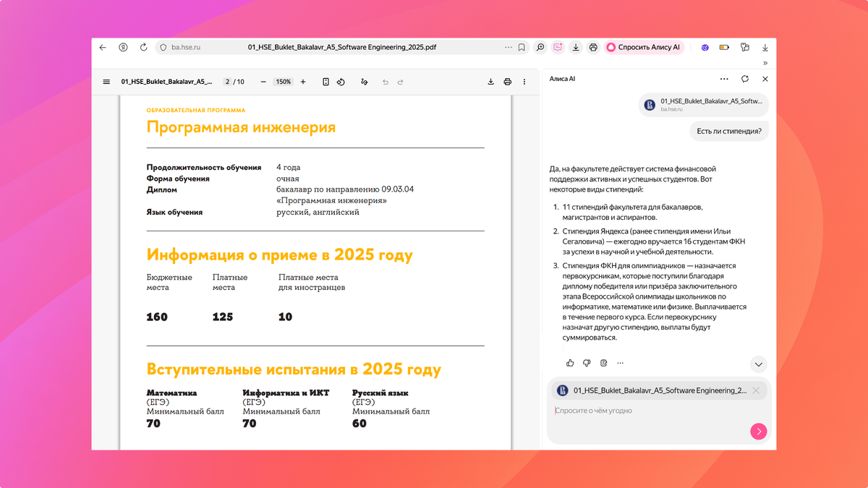Image resolution: width=868 pixels, height=488 pixels.
Task: Click the Есть ли стипендия? message bubble
Action: point(729,131)
